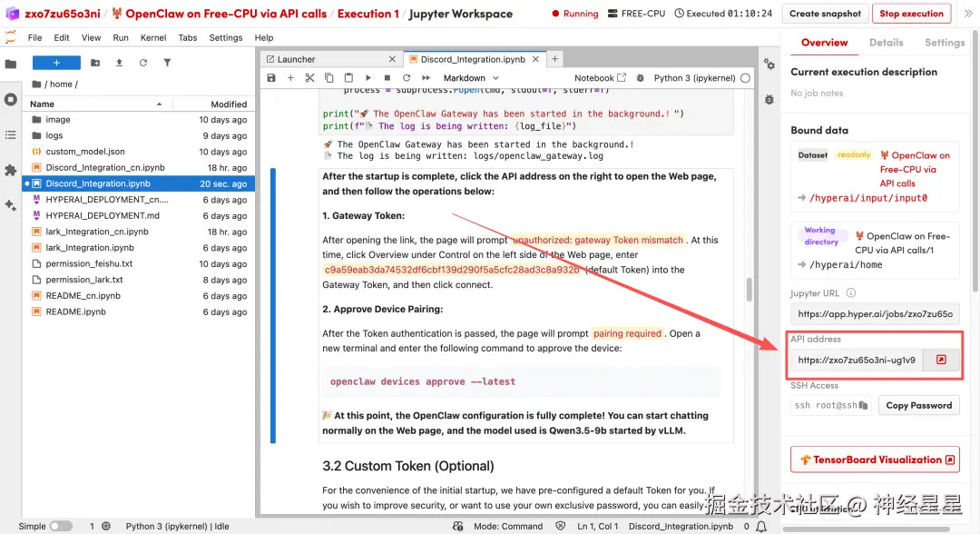Click the Stop execution button
The image size is (980, 534).
911,13
